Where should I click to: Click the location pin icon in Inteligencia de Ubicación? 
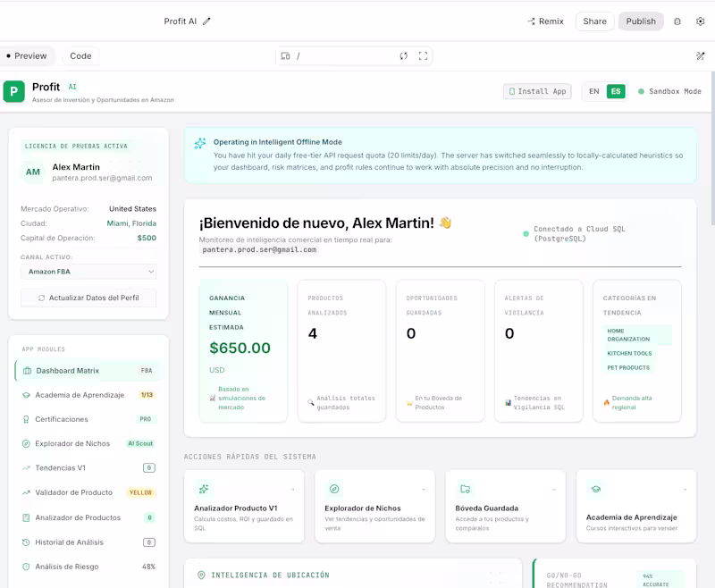click(201, 575)
